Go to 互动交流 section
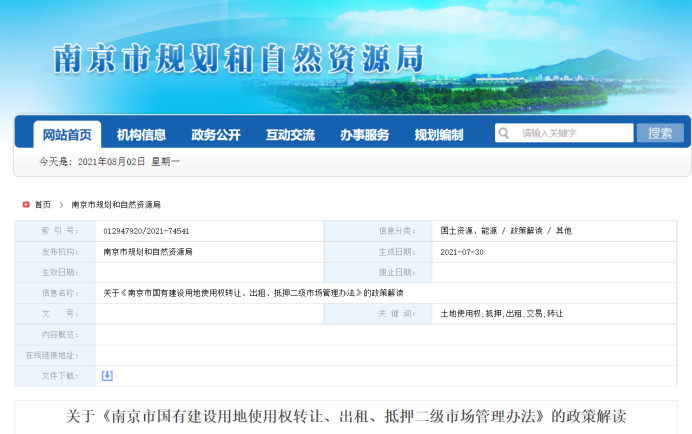The image size is (692, 434). [x=290, y=135]
